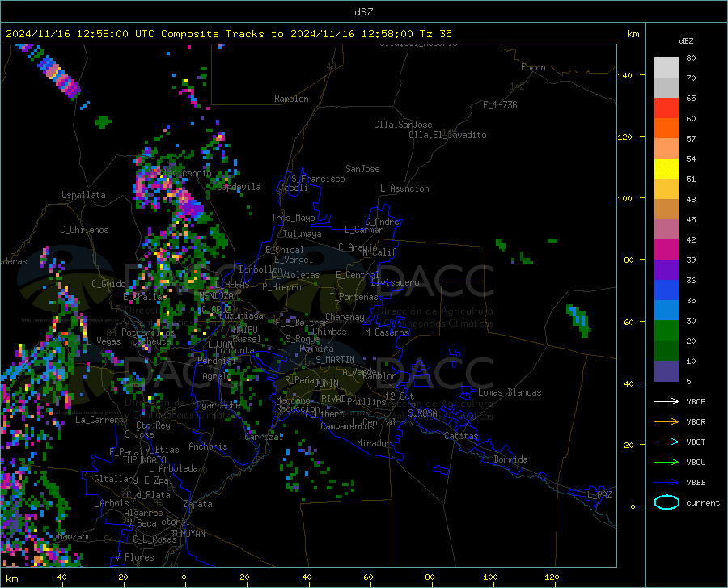Click the '100' tick on vertical axis

click(x=625, y=199)
